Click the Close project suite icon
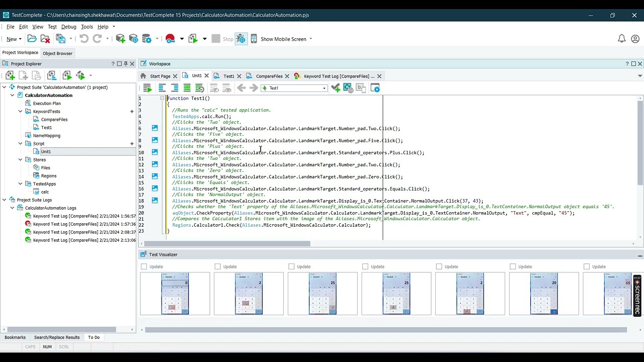 click(x=45, y=39)
